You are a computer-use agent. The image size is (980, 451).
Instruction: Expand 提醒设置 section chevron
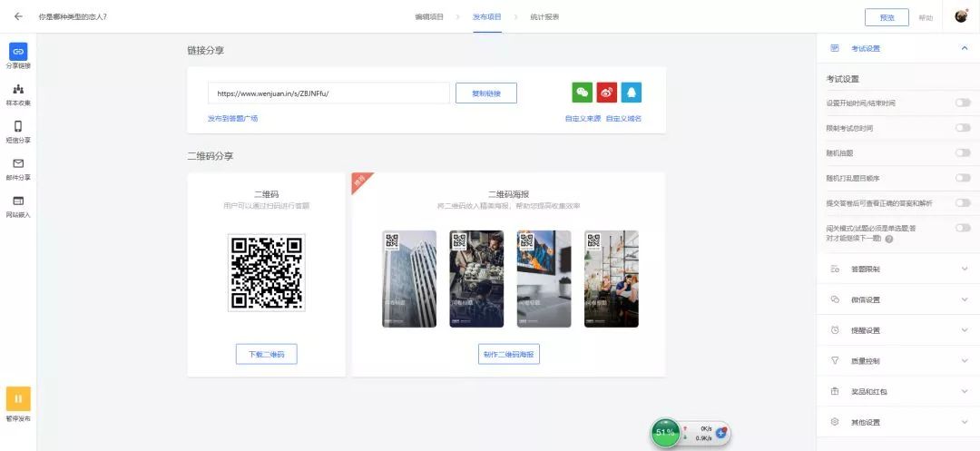tap(965, 330)
